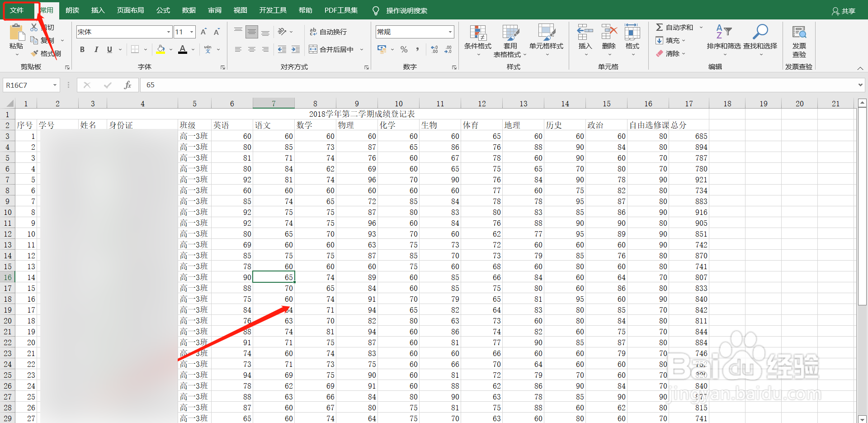868x423 pixels.
Task: Click the insert function fx icon
Action: click(x=127, y=85)
